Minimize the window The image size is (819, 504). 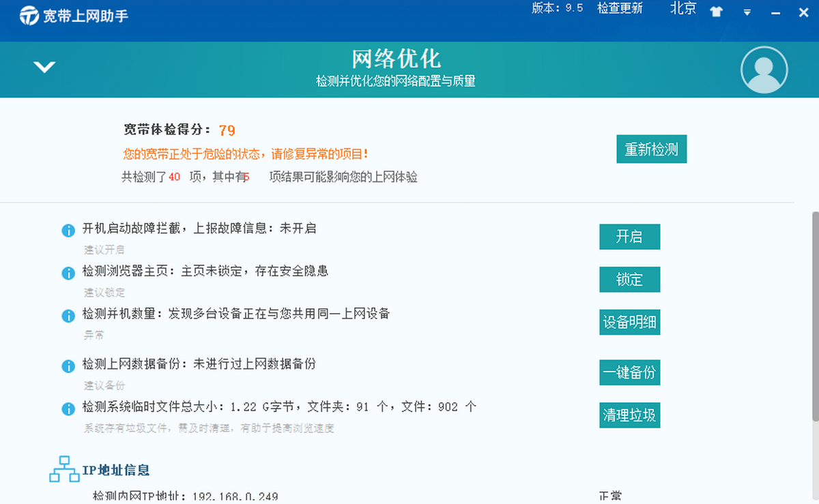tap(775, 14)
